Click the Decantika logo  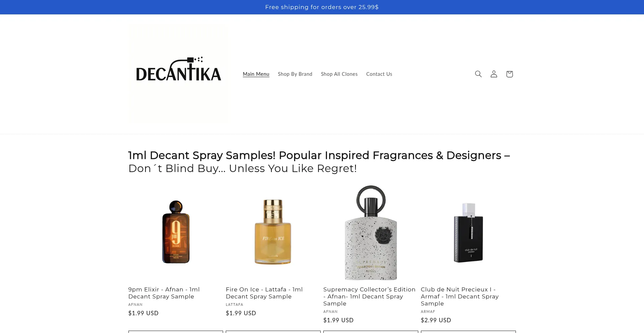[178, 74]
